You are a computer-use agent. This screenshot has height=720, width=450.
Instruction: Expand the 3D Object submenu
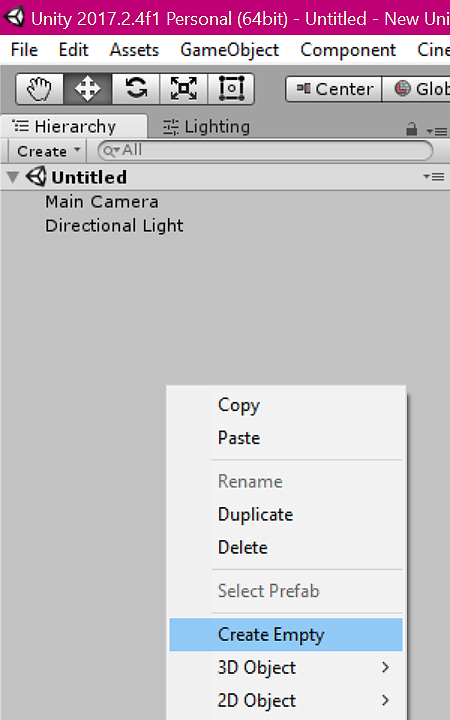(x=286, y=668)
